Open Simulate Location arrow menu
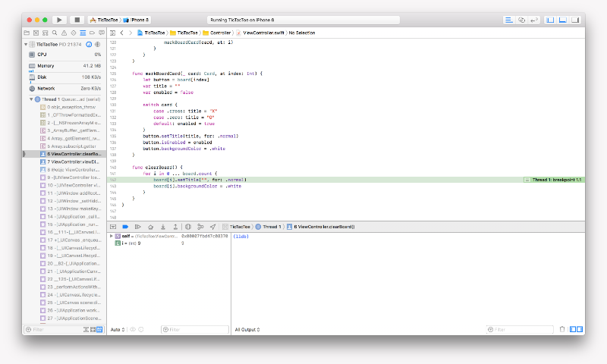Image resolution: width=607 pixels, height=364 pixels. (213, 227)
